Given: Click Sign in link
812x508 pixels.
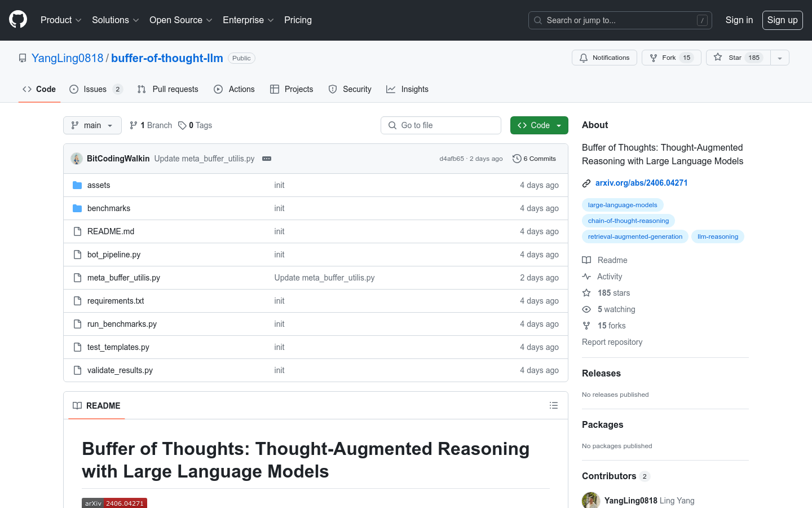Looking at the screenshot, I should point(739,20).
